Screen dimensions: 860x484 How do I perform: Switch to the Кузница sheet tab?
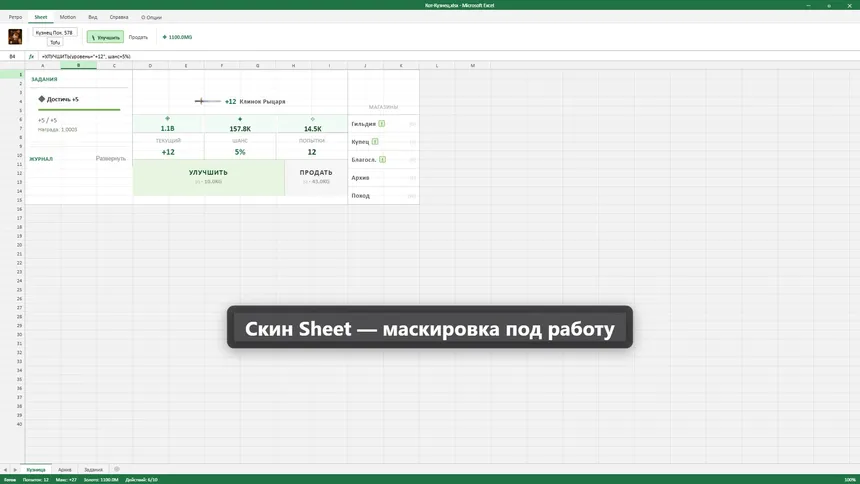tap(36, 470)
